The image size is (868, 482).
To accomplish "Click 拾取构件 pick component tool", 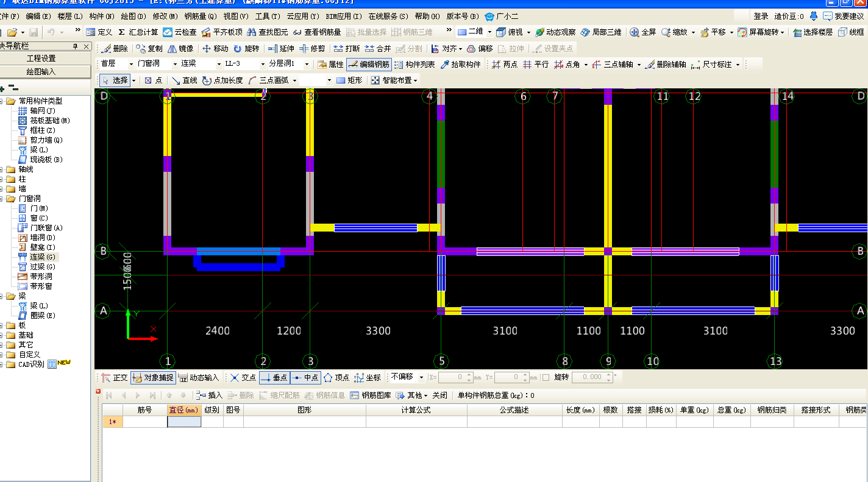I will (461, 64).
